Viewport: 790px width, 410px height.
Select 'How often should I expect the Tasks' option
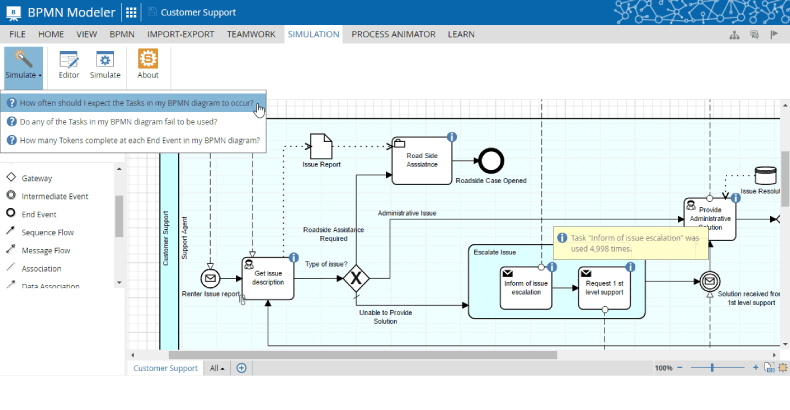tap(136, 102)
